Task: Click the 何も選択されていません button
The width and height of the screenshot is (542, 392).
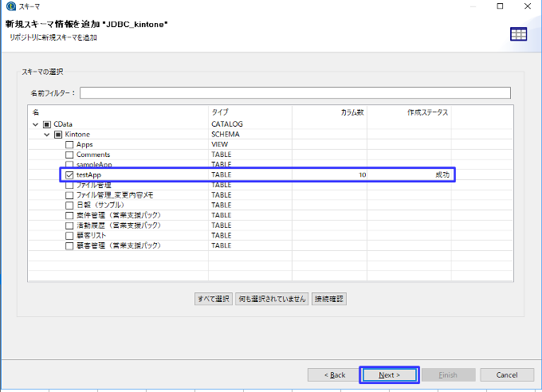Action: pos(272,299)
